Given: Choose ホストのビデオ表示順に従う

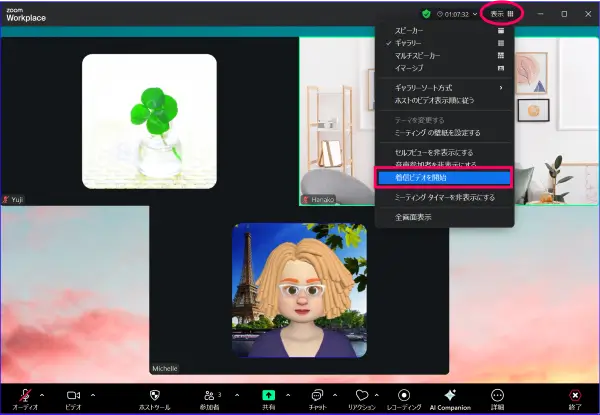Looking at the screenshot, I should tap(445, 100).
